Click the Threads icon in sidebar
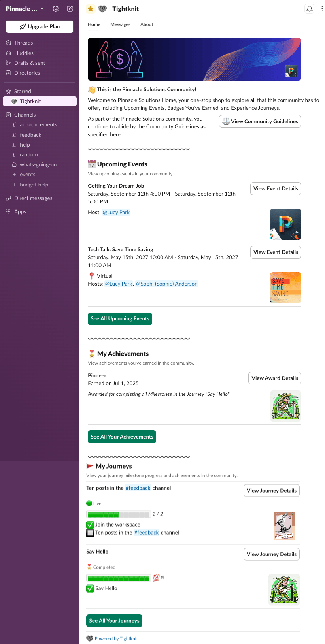This screenshot has width=325, height=644. click(x=8, y=43)
